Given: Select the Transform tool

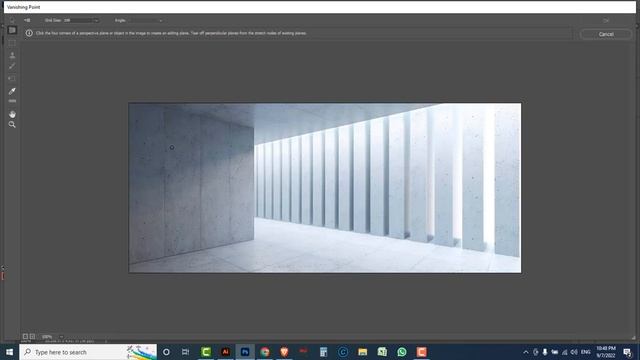Looking at the screenshot, I should tap(12, 78).
